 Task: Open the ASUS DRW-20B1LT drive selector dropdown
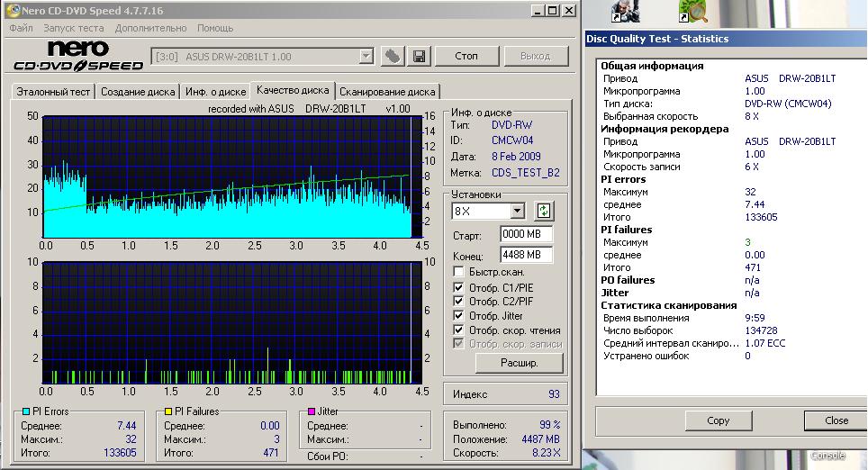tap(366, 56)
